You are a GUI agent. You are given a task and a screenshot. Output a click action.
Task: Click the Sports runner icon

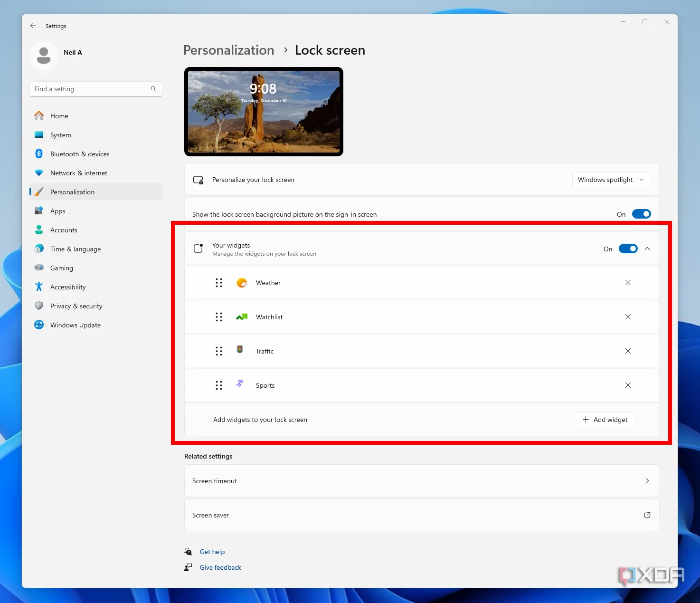240,384
